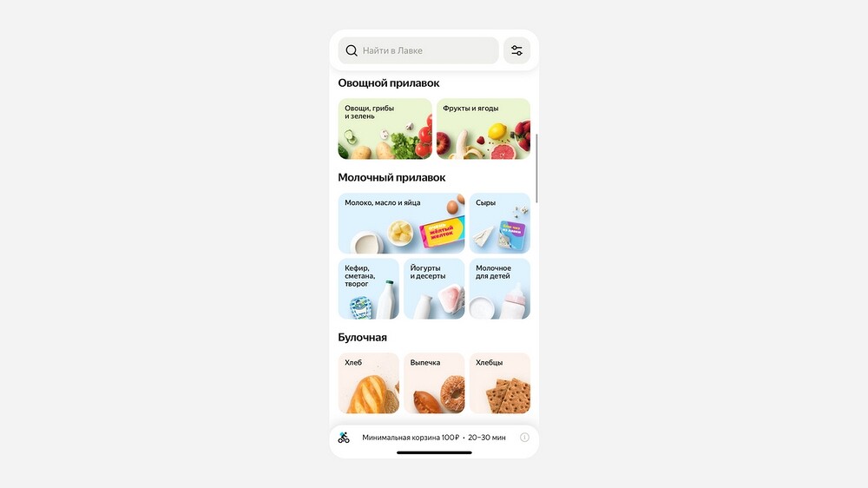The width and height of the screenshot is (868, 488).
Task: Open the info icon near delivery time
Action: [524, 438]
